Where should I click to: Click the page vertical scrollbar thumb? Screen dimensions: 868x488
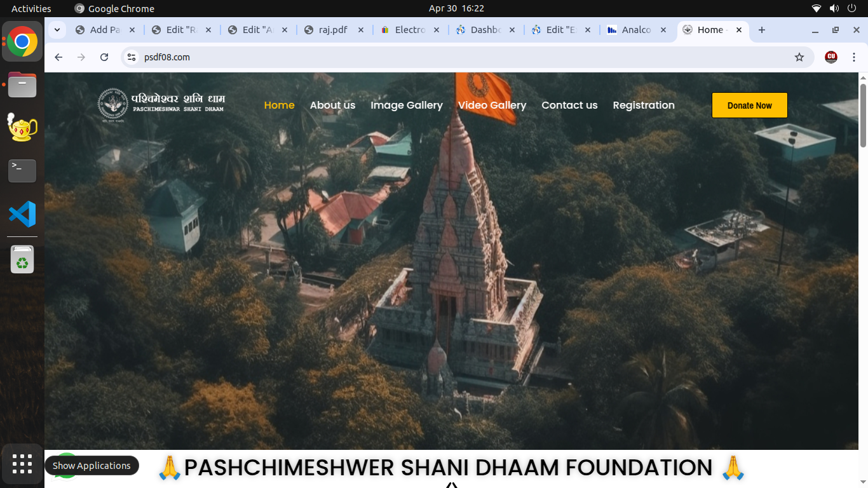pyautogui.click(x=863, y=116)
